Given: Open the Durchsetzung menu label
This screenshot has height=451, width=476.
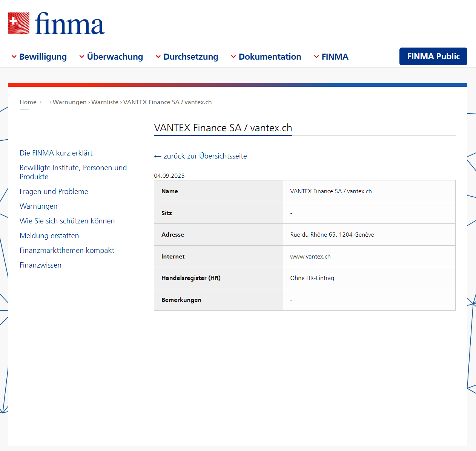Looking at the screenshot, I should coord(191,57).
